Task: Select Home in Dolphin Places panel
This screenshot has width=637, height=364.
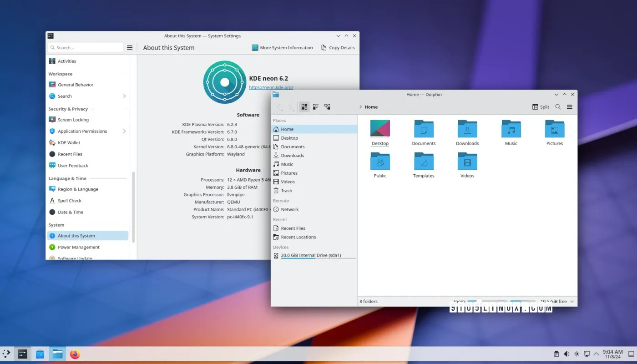Action: tap(314, 129)
